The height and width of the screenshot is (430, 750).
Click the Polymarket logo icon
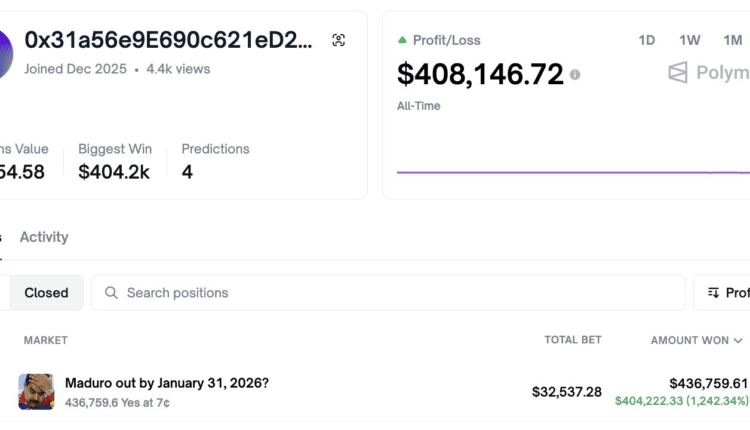[679, 73]
